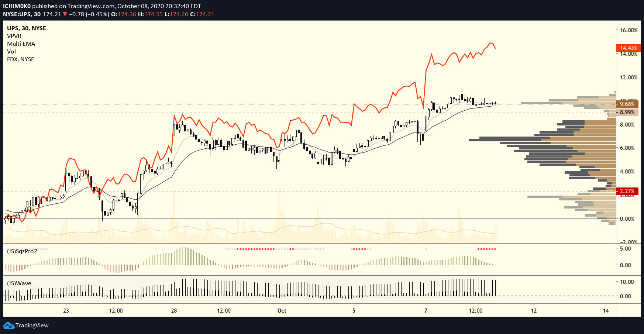The width and height of the screenshot is (644, 334).
Task: Click the pink 8.99% level tag
Action: point(627,112)
